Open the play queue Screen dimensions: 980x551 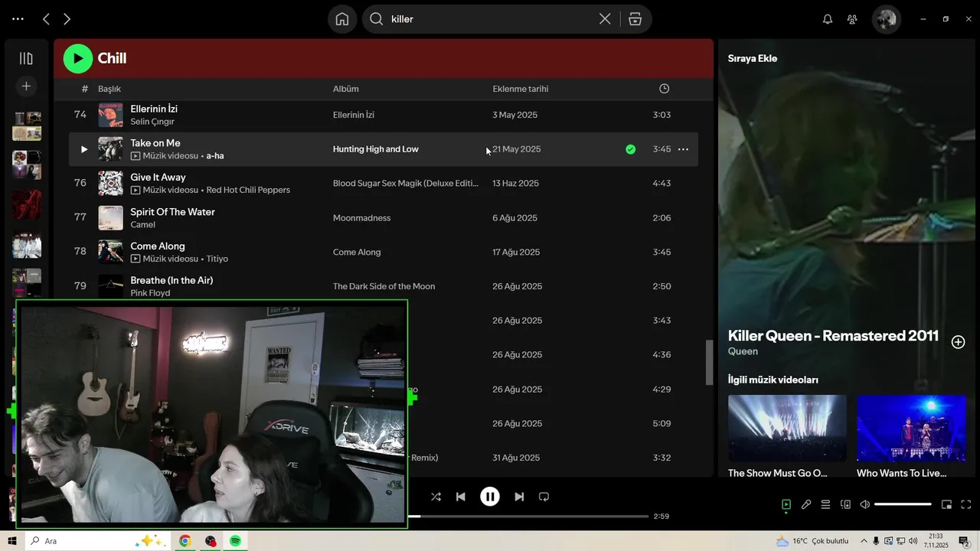(x=825, y=504)
